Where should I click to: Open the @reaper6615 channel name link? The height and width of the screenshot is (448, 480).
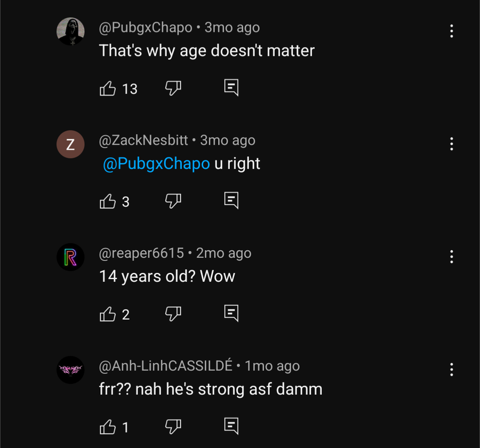pyautogui.click(x=141, y=253)
